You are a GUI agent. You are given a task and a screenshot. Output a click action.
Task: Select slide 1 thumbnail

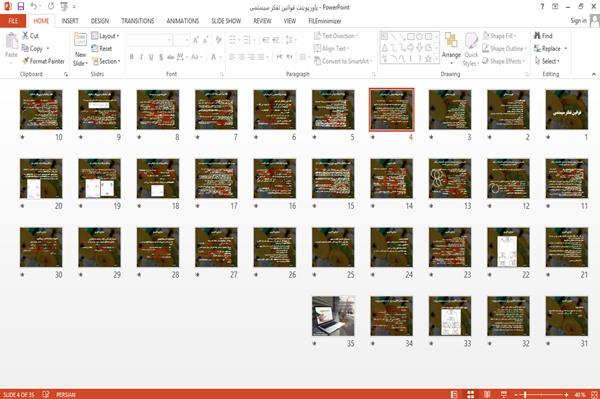567,110
